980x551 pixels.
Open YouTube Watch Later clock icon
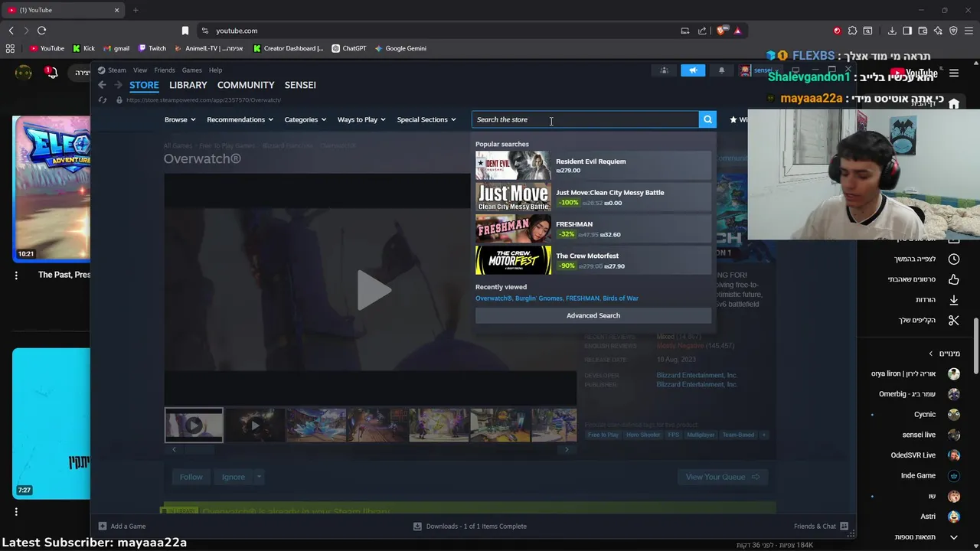(x=953, y=259)
